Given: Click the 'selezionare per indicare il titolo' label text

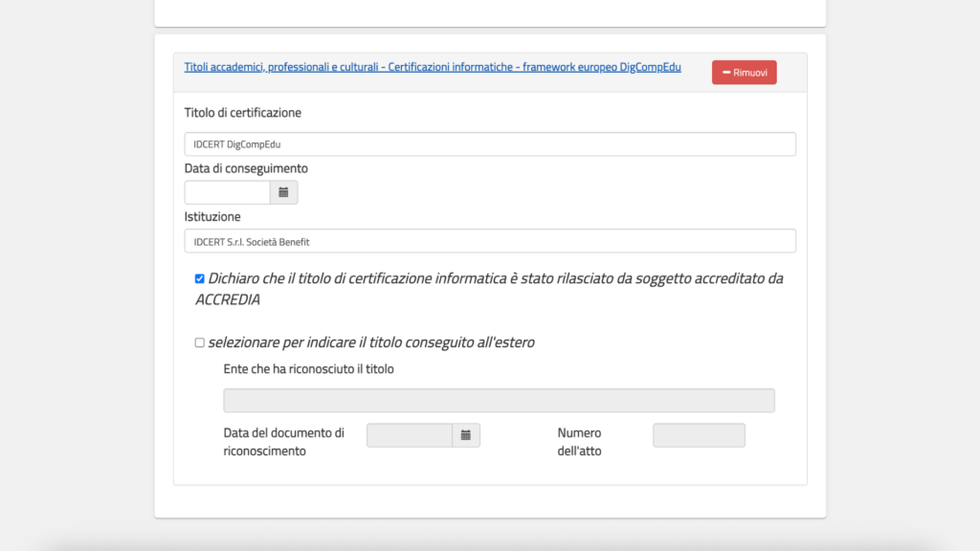Looking at the screenshot, I should 371,342.
